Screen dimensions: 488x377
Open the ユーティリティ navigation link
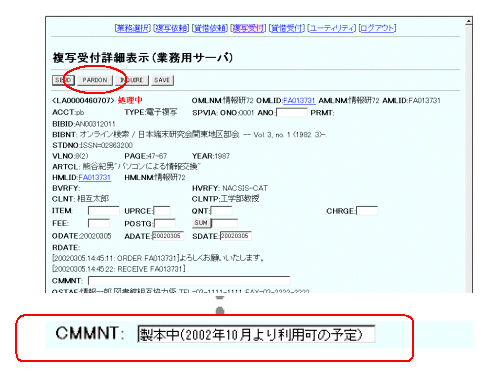tap(332, 28)
